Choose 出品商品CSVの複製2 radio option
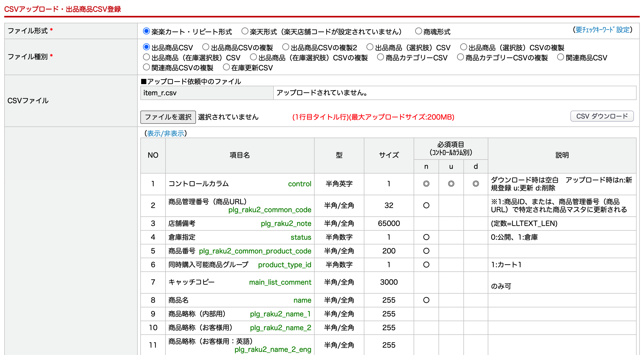This screenshot has height=355, width=644. 285,47
